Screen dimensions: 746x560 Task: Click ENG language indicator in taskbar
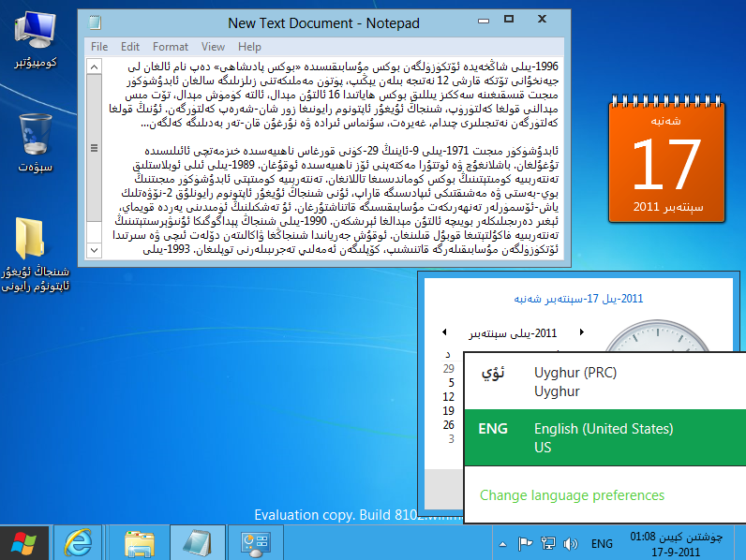[x=602, y=544]
